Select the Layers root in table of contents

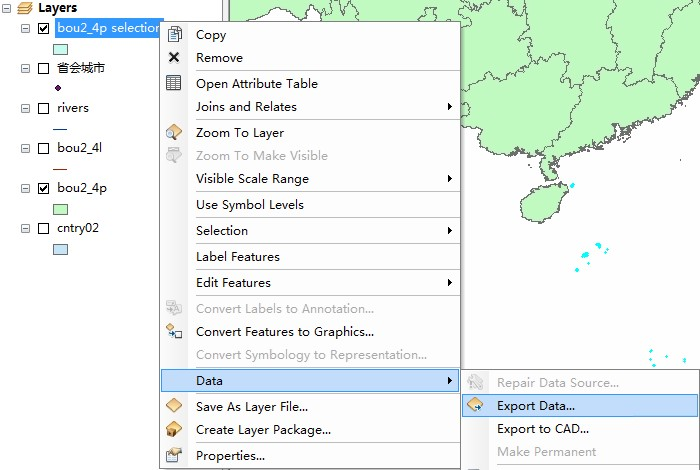(x=57, y=8)
